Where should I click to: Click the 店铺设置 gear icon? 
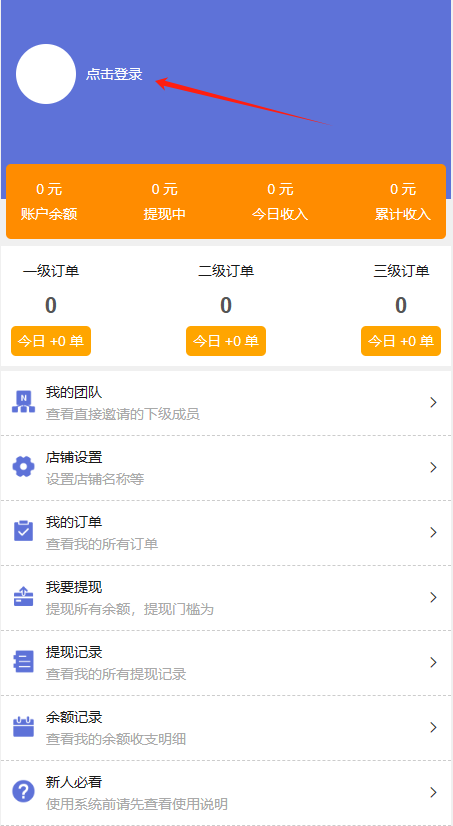point(23,467)
